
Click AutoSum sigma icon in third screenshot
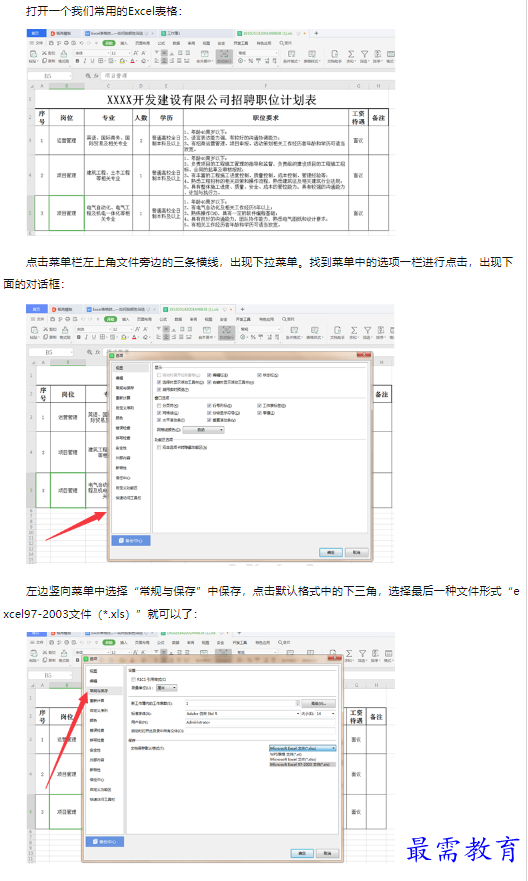click(349, 653)
